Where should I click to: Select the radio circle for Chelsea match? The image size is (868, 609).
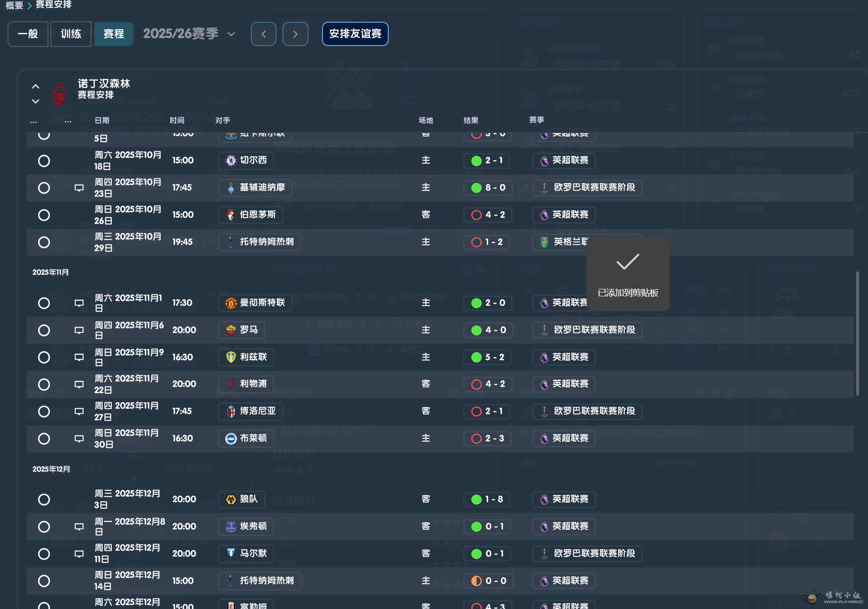click(x=44, y=161)
